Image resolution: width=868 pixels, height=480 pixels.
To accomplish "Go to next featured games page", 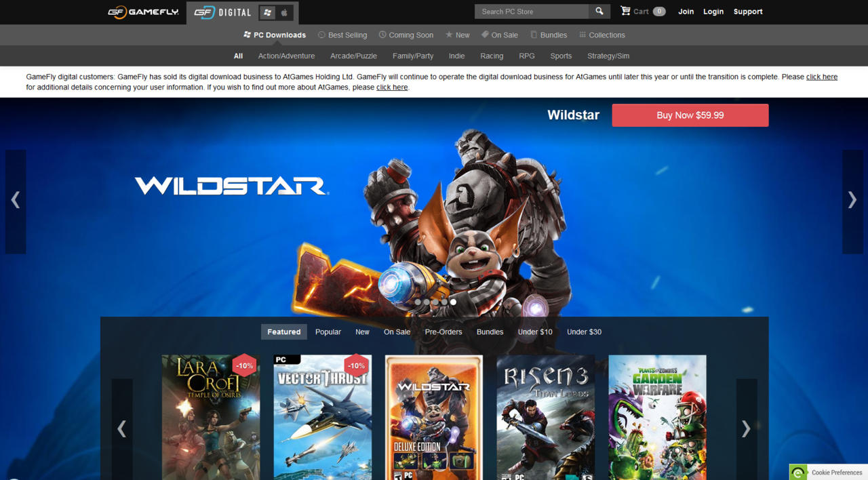I will (746, 428).
